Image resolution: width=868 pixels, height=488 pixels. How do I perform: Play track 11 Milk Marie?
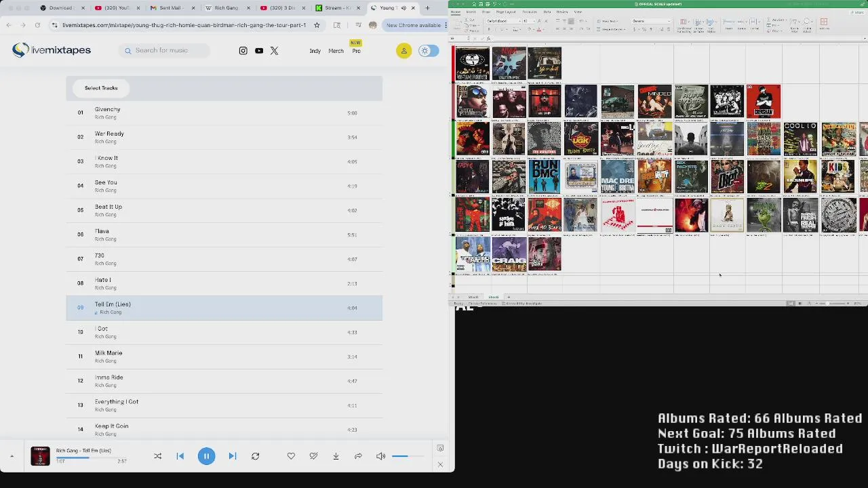pyautogui.click(x=224, y=357)
